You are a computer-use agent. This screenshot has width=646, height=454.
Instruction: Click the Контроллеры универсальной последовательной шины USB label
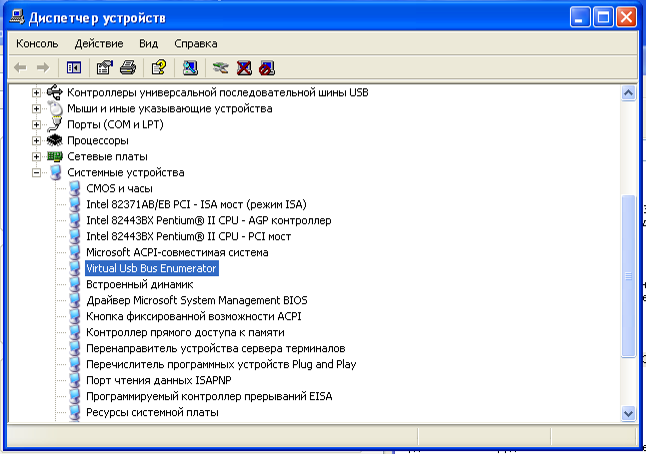[218, 92]
